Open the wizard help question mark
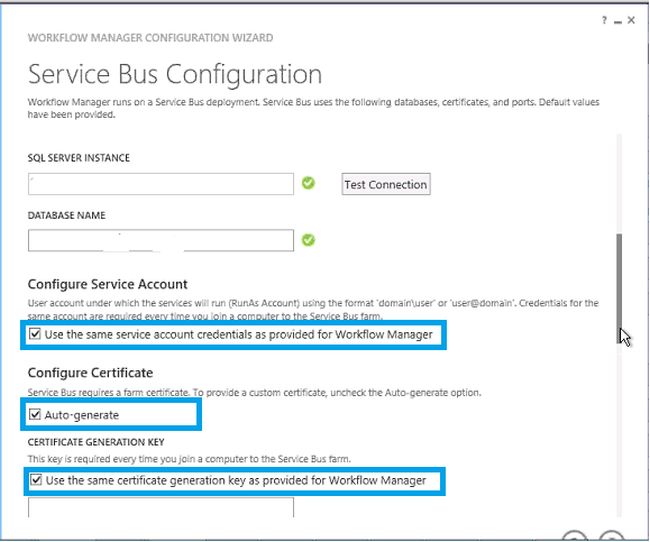This screenshot has width=650, height=542. click(x=604, y=19)
